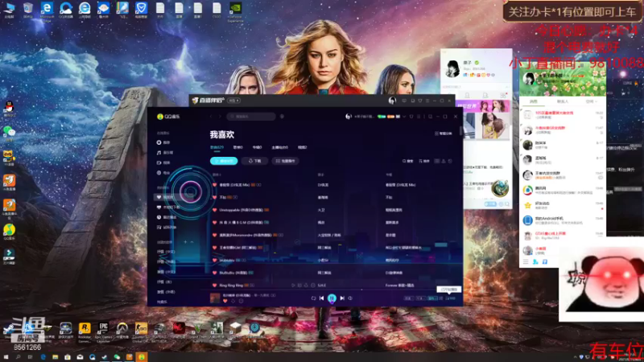Seek within the song progress bar
The image size is (644, 362).
(305, 290)
